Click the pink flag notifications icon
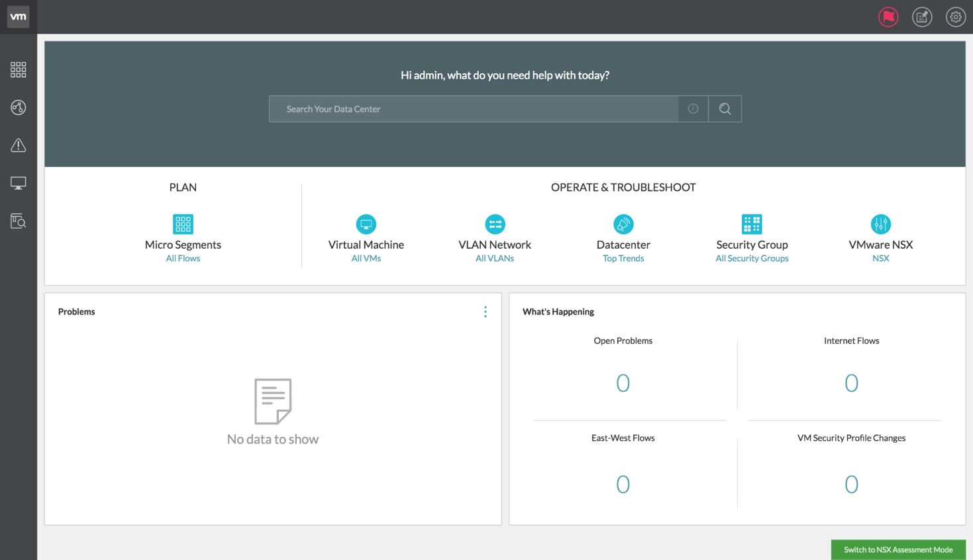Image resolution: width=973 pixels, height=560 pixels. 888,17
